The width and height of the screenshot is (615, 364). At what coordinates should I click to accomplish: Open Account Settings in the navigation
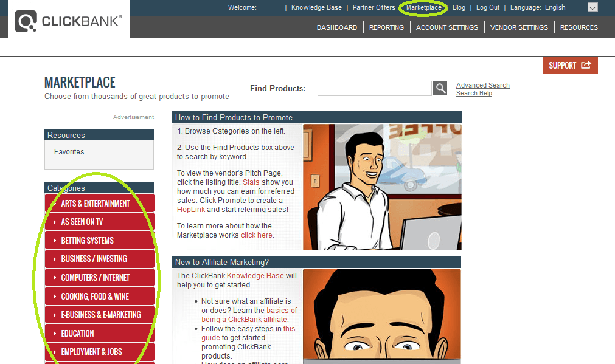tap(447, 27)
